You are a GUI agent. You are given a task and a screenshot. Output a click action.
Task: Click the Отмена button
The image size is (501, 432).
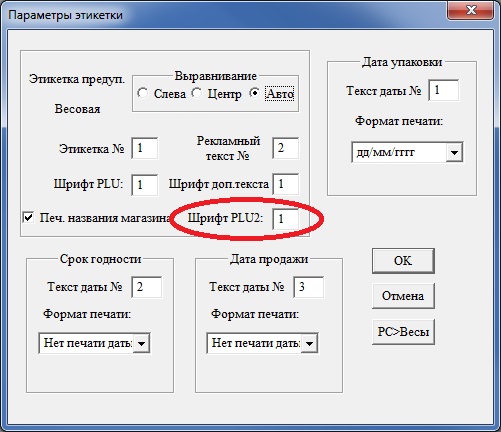point(403,296)
